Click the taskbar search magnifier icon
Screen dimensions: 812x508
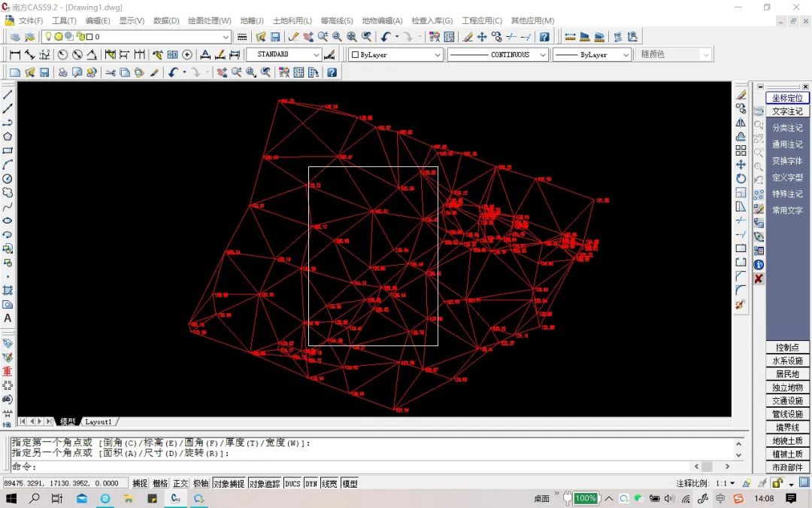tap(34, 499)
